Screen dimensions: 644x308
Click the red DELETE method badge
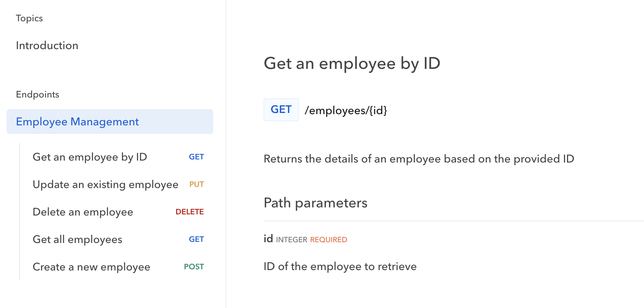pos(190,212)
